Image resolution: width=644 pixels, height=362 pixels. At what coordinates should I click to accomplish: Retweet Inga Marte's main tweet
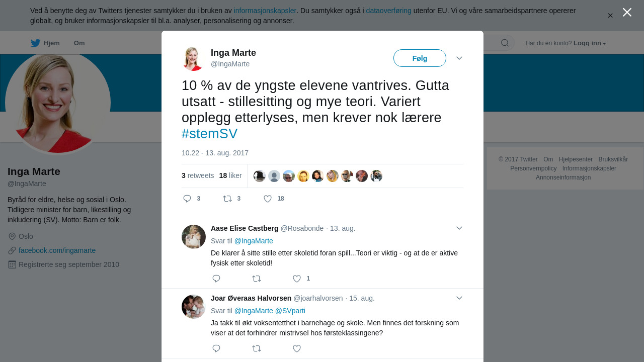click(x=227, y=199)
